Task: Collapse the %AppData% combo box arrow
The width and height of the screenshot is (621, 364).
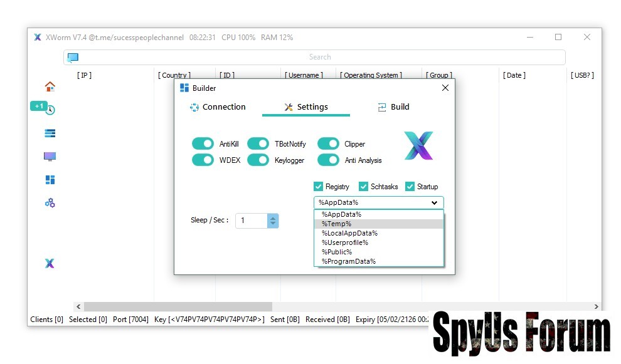Action: [x=434, y=203]
